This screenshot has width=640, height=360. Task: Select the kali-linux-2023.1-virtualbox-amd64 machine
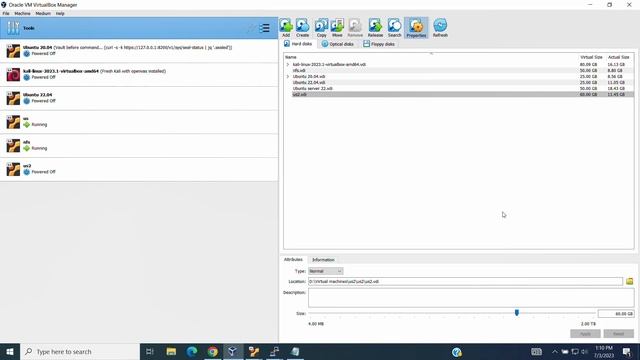(x=139, y=74)
